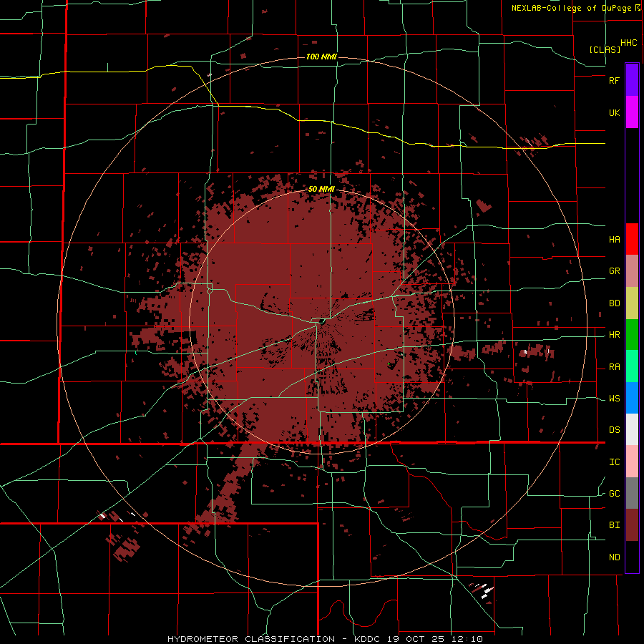Viewport: 644px width, 644px height.
Task: Click the RF legend label
Action: click(x=614, y=80)
